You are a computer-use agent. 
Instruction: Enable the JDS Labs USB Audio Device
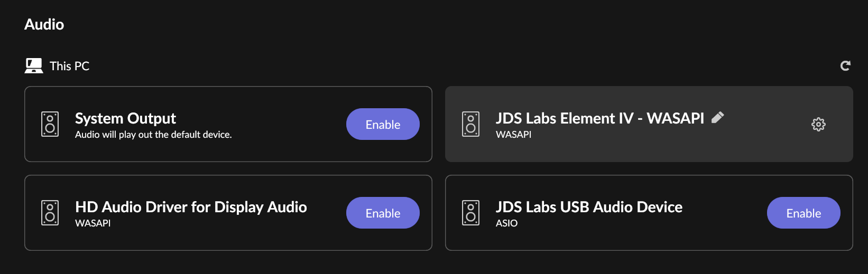pyautogui.click(x=804, y=213)
